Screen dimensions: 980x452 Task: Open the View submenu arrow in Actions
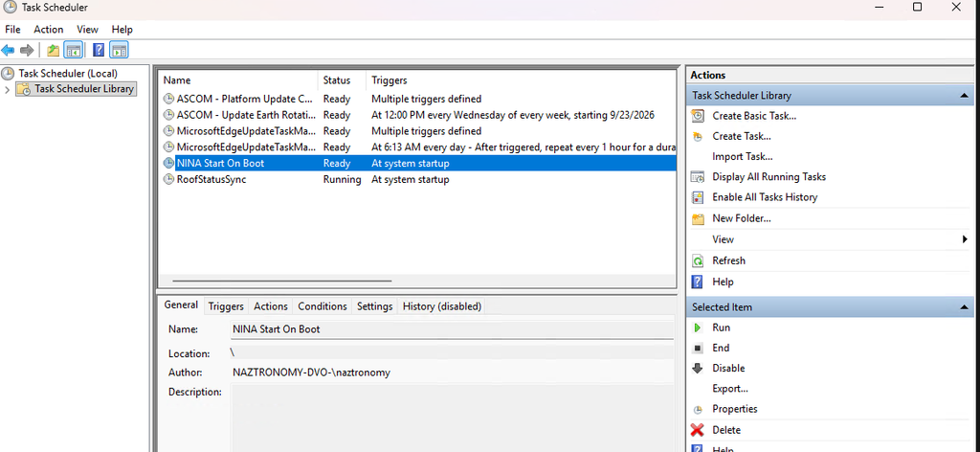(965, 239)
